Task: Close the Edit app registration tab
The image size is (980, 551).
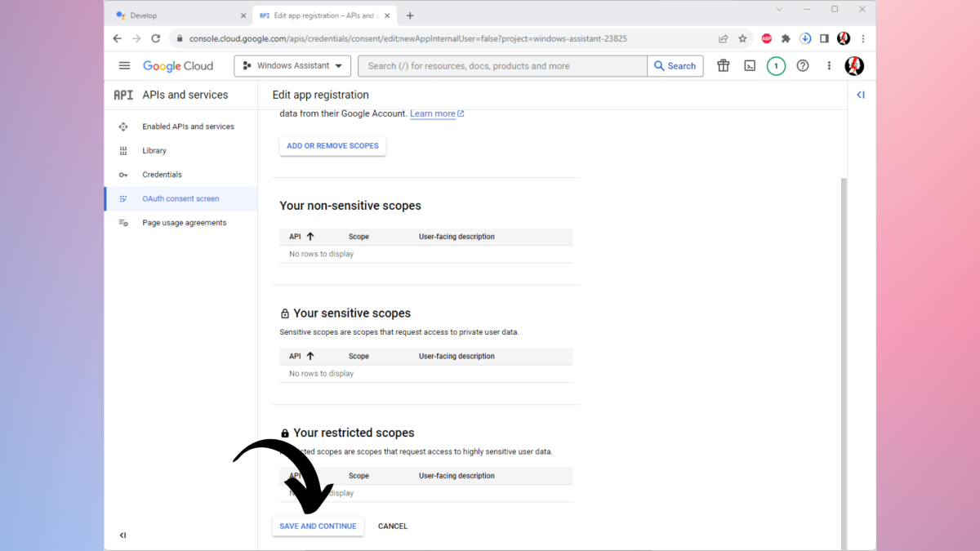Action: 389,16
